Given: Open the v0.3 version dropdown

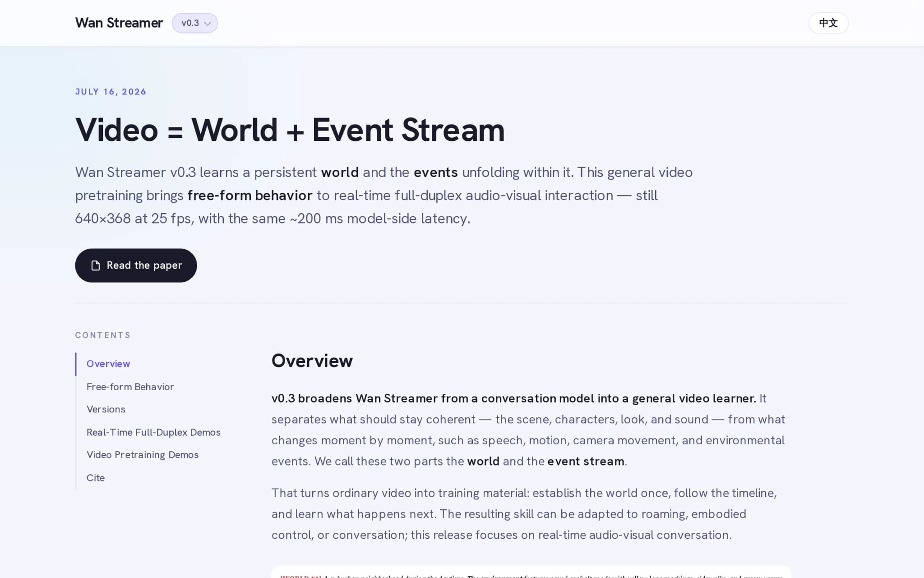Looking at the screenshot, I should point(194,23).
